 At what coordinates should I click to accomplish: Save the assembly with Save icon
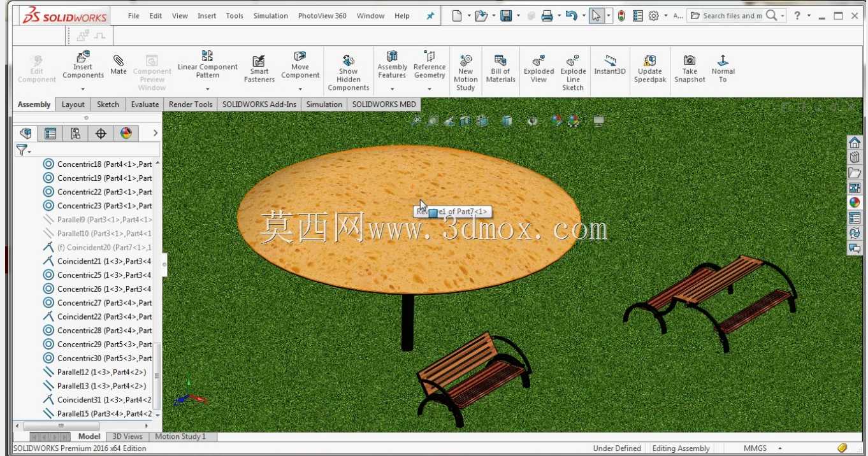tap(506, 16)
